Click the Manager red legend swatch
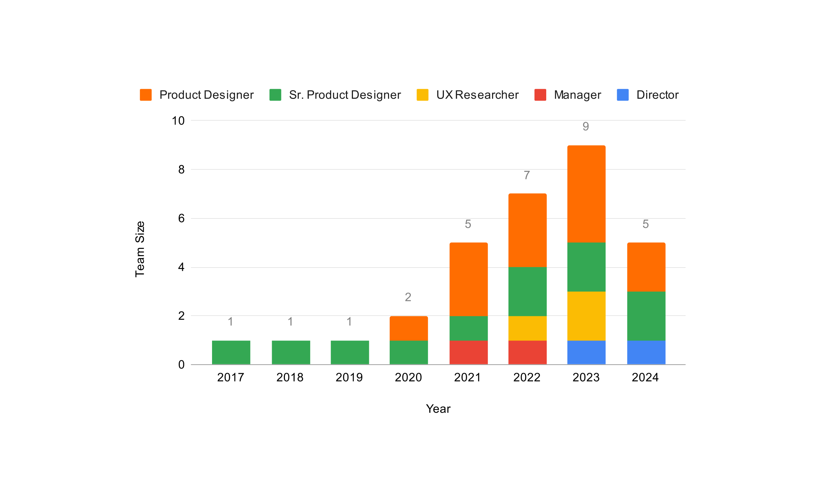 pyautogui.click(x=540, y=95)
